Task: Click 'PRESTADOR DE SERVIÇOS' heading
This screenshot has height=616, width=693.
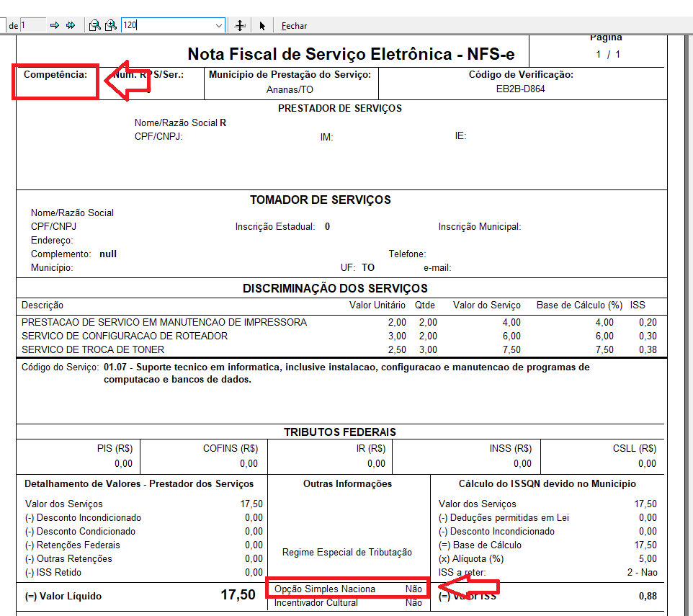Action: [340, 108]
